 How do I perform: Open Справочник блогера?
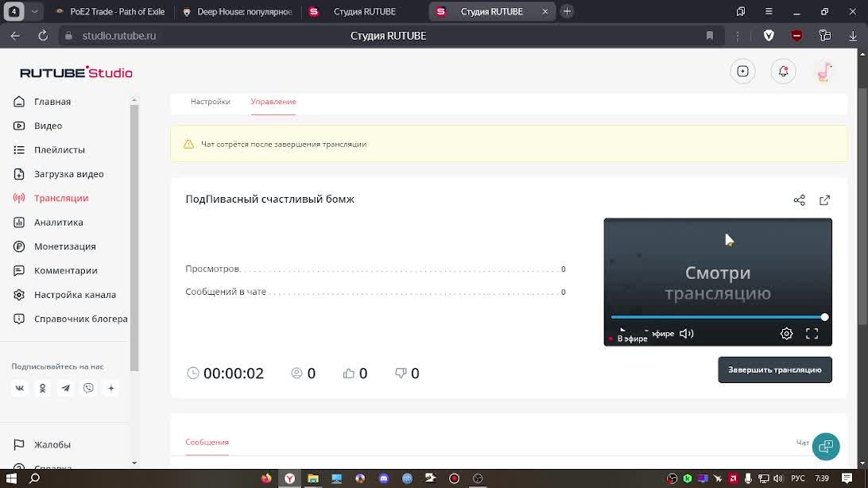[80, 320]
